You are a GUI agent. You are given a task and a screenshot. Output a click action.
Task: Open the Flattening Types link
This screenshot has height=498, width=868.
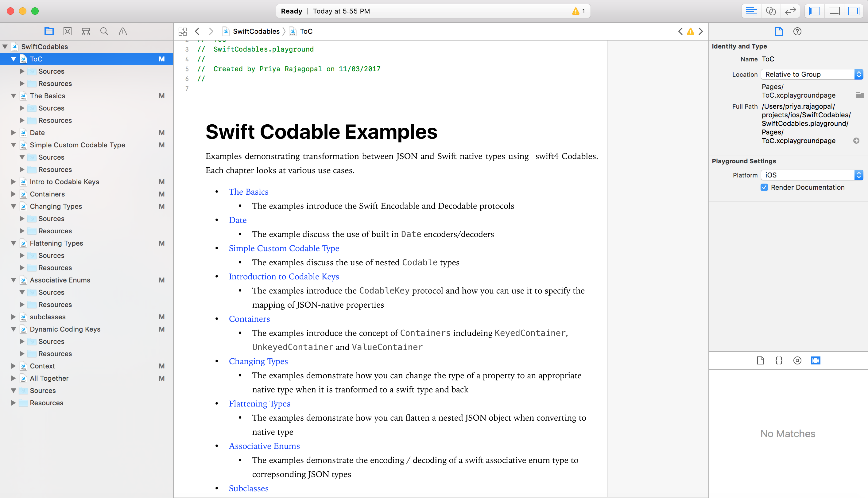[x=259, y=404]
